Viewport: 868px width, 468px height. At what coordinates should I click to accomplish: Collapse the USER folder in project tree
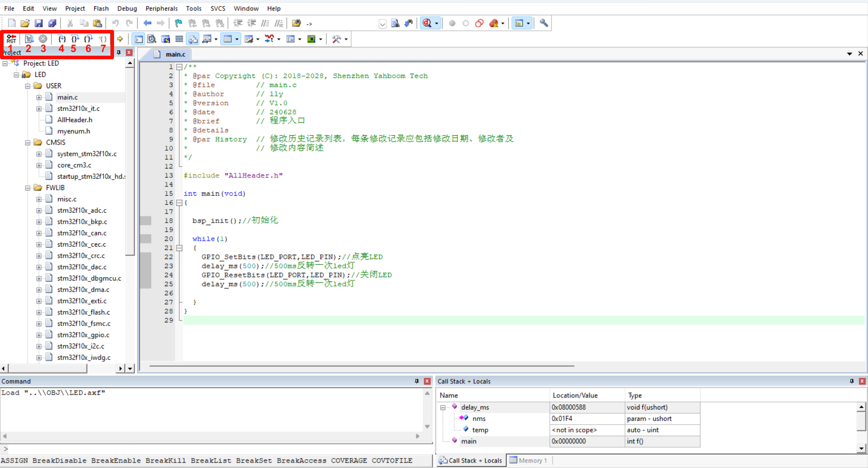click(28, 86)
